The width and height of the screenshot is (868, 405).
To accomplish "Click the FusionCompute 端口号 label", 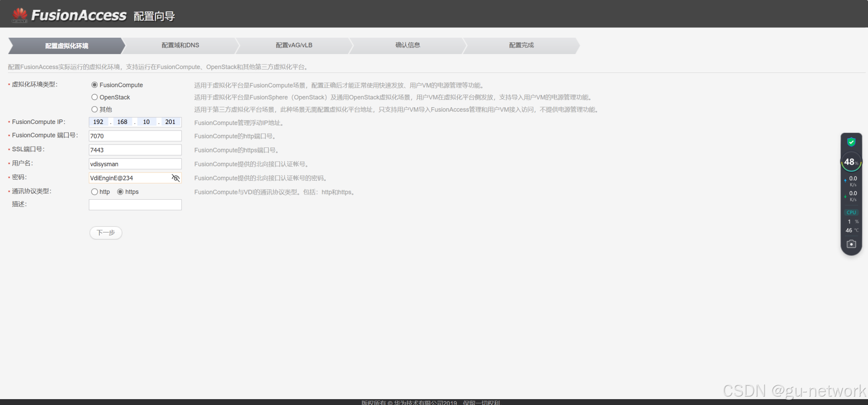I will 45,135.
